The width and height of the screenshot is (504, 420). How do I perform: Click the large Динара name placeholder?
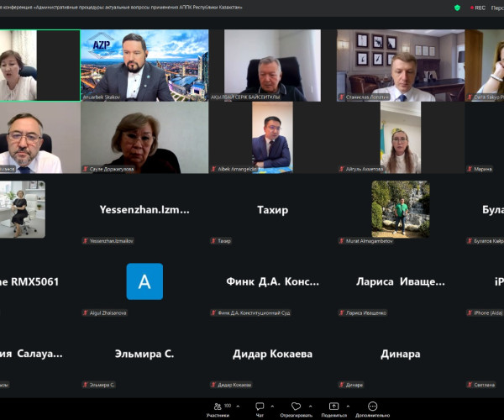[401, 354]
